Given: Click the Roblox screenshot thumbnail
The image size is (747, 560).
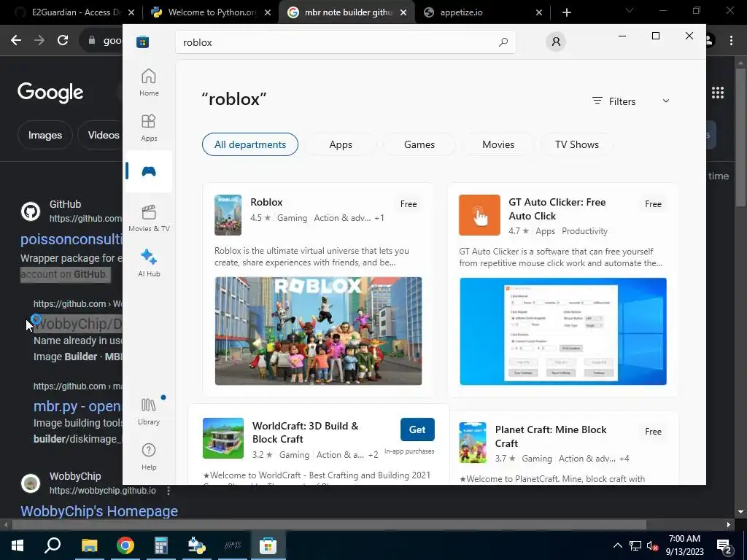Looking at the screenshot, I should pos(318,331).
